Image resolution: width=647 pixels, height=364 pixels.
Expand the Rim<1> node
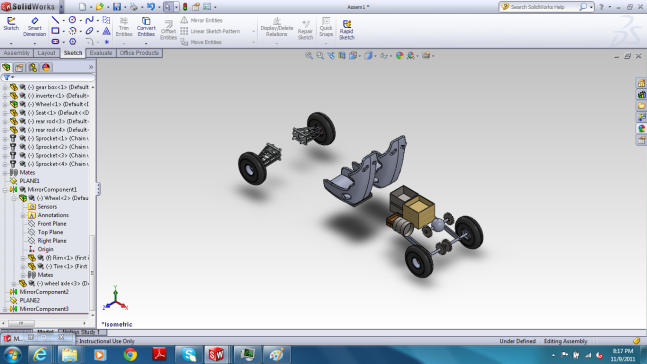(x=23, y=258)
